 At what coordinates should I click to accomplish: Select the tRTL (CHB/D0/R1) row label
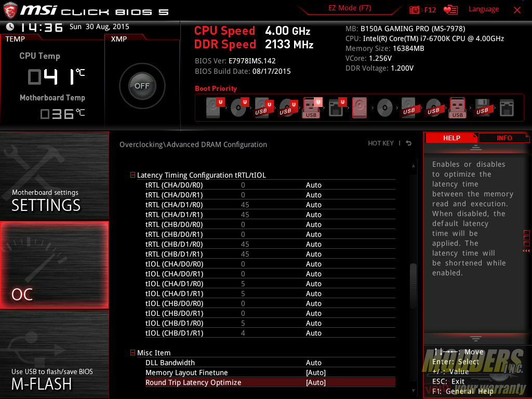point(174,234)
